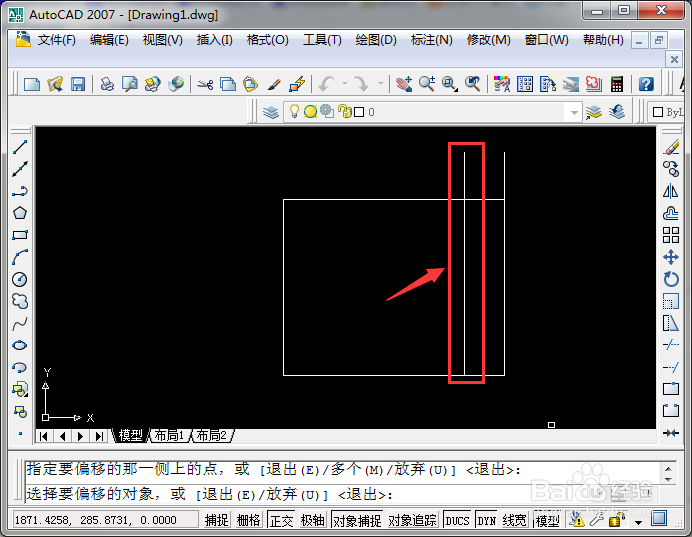Select the Rectangle draw tool
Image resolution: width=692 pixels, height=537 pixels.
click(x=20, y=235)
